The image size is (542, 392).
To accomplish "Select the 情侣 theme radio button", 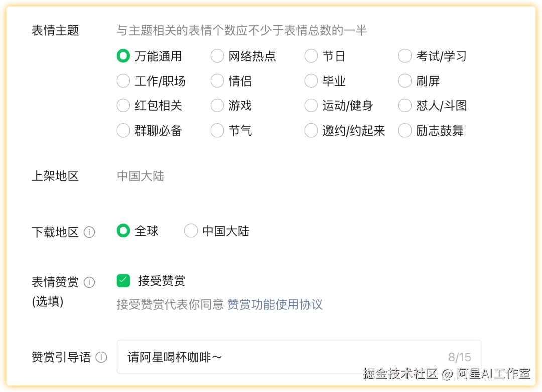I will (217, 81).
